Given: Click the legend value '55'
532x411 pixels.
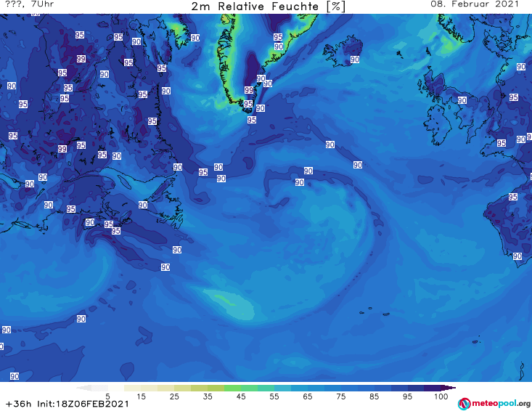Looking at the screenshot, I should click(x=274, y=396).
